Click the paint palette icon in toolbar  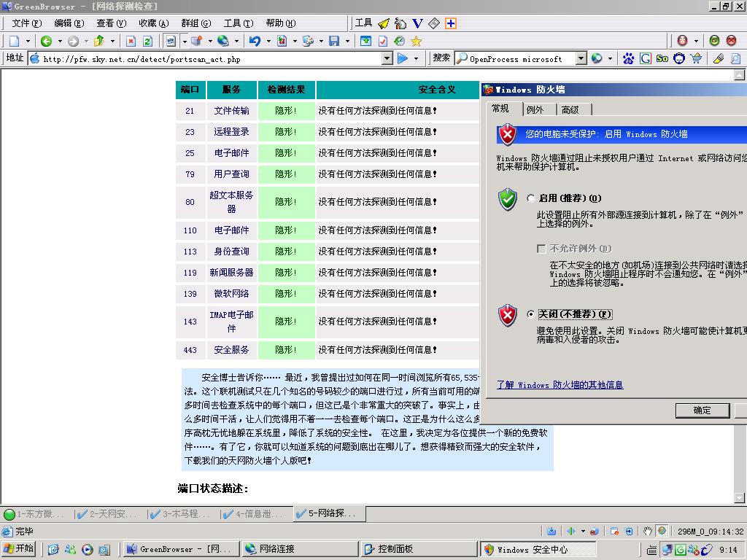[x=308, y=42]
